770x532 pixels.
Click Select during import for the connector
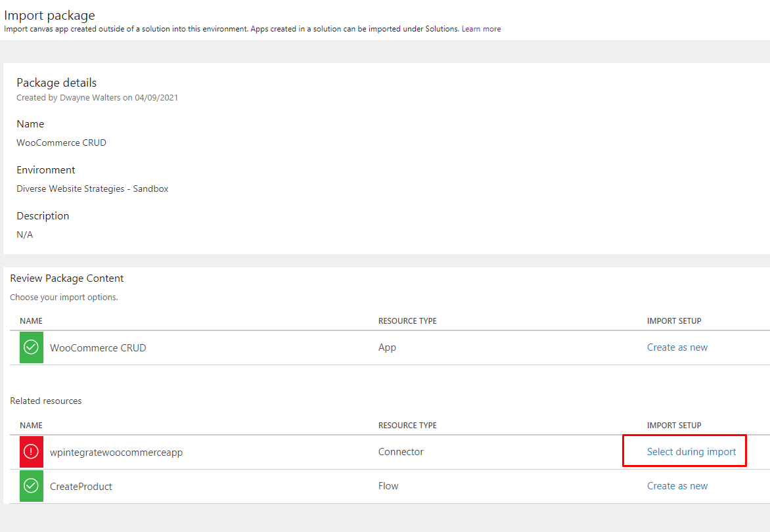click(691, 451)
